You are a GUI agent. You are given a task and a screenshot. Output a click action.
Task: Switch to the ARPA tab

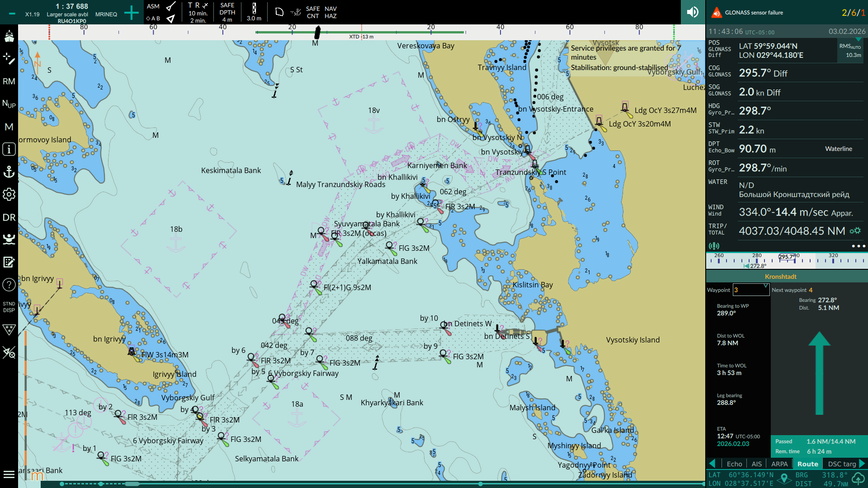779,464
